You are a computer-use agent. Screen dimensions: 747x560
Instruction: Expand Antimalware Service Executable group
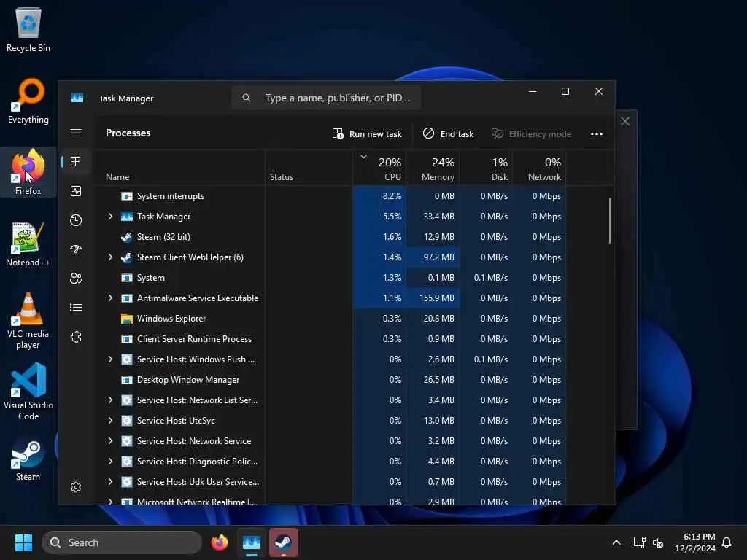(111, 298)
